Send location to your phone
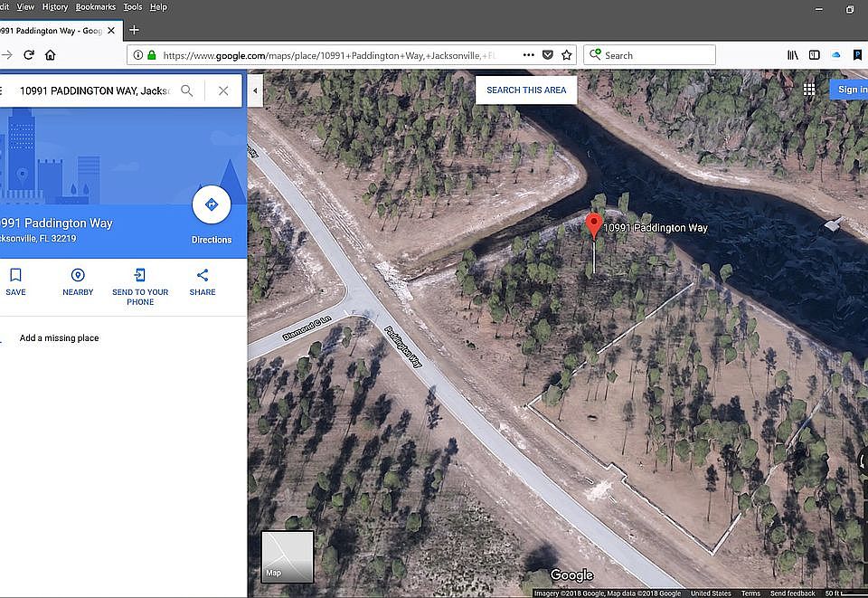Image resolution: width=868 pixels, height=598 pixels. (x=140, y=287)
